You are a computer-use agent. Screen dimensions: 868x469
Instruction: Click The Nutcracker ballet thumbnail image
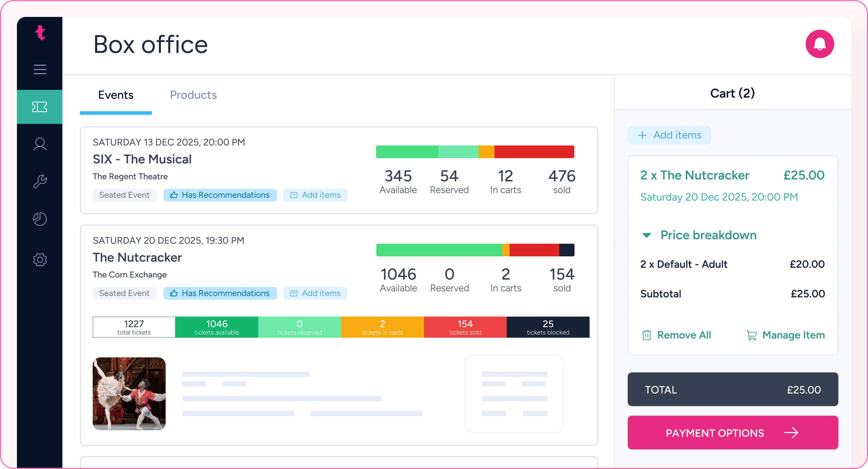[x=129, y=394]
